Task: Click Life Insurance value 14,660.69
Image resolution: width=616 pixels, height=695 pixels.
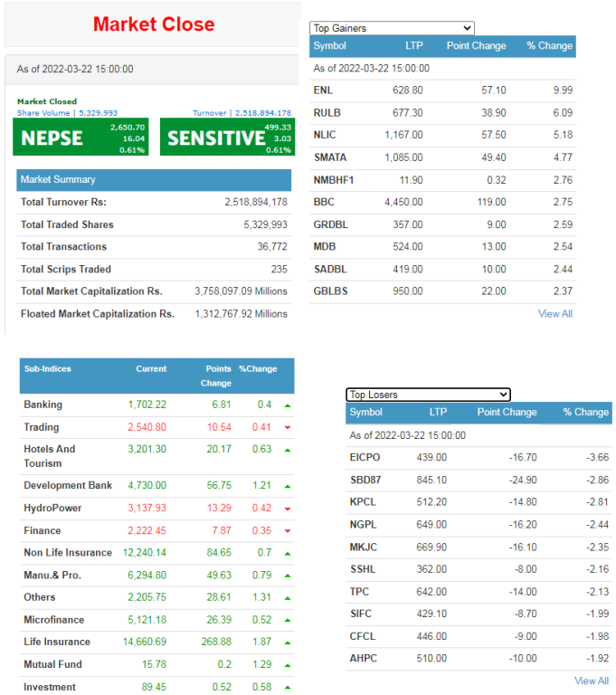Action: tap(145, 642)
